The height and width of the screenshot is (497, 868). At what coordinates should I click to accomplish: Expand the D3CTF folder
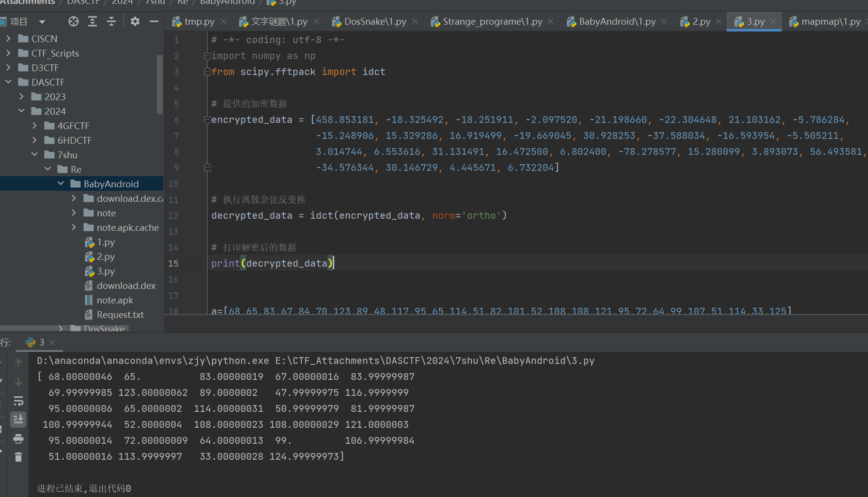click(x=8, y=67)
